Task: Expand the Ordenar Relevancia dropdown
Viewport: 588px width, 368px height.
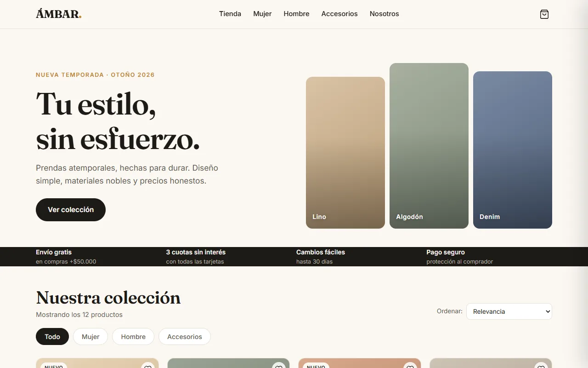Action: (509, 311)
